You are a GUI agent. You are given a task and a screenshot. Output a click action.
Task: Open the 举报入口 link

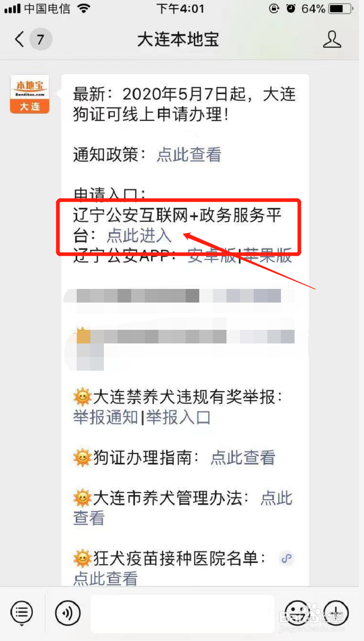[x=178, y=417]
